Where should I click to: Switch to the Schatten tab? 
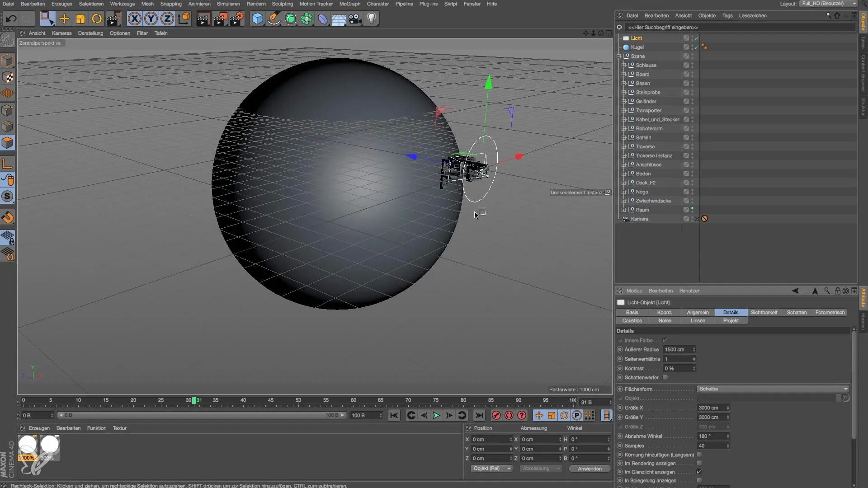coord(797,312)
